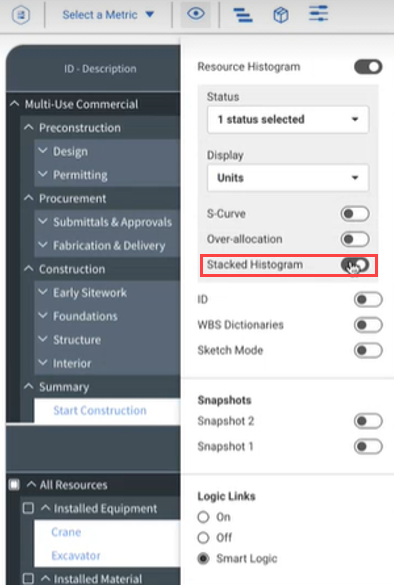Viewport: 394px width, 585px height.
Task: Turn off the Resource Histogram toggle
Action: click(368, 67)
